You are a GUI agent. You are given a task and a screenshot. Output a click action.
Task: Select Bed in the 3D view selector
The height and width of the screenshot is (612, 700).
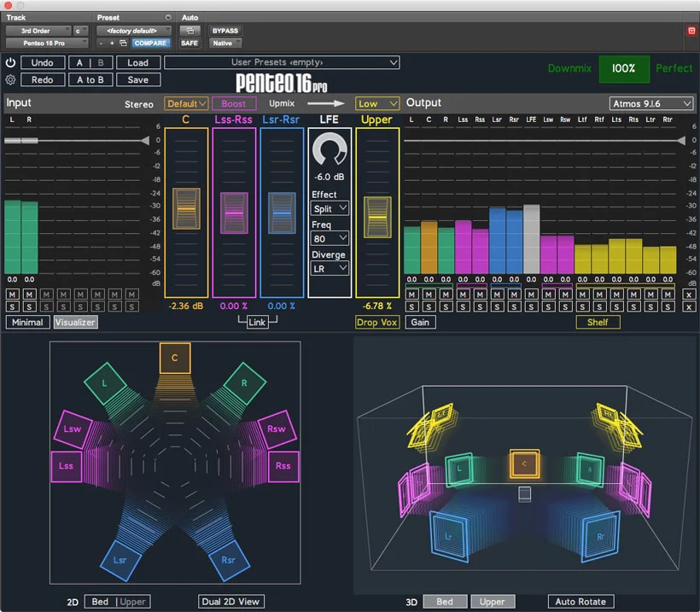point(445,602)
